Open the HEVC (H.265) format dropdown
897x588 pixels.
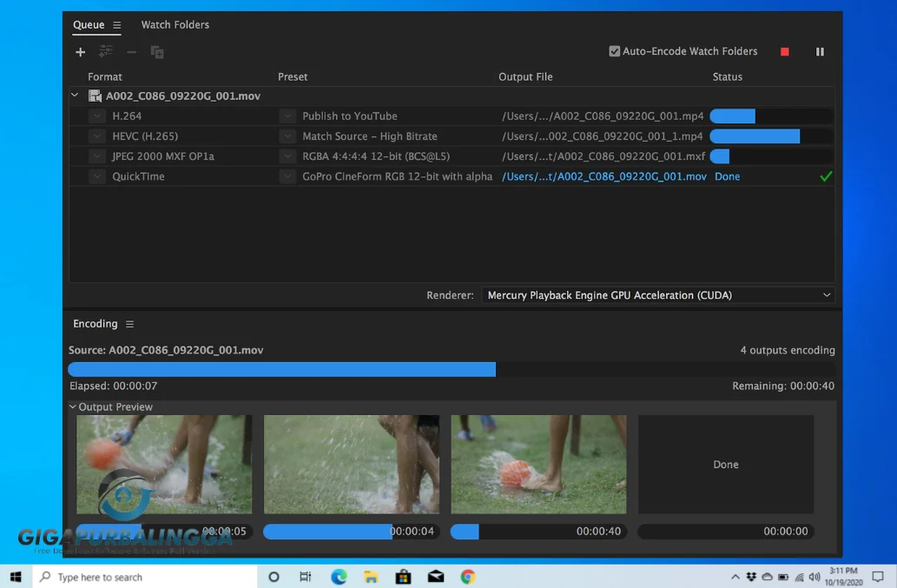(97, 136)
